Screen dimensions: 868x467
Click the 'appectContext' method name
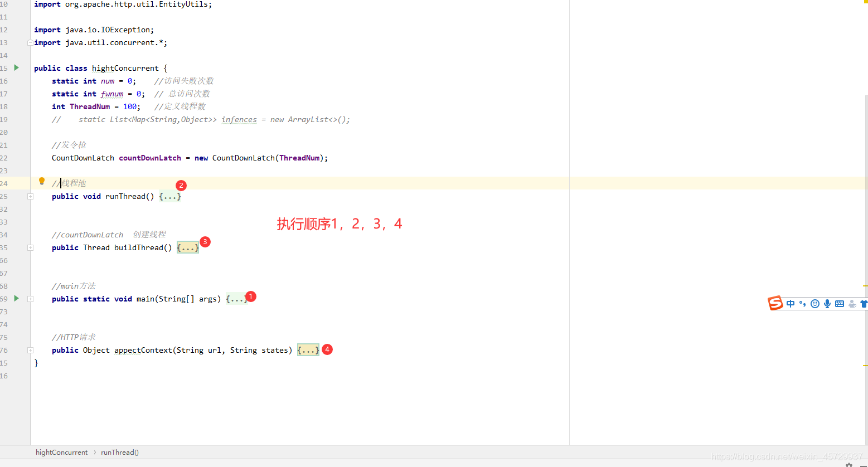[x=143, y=350]
